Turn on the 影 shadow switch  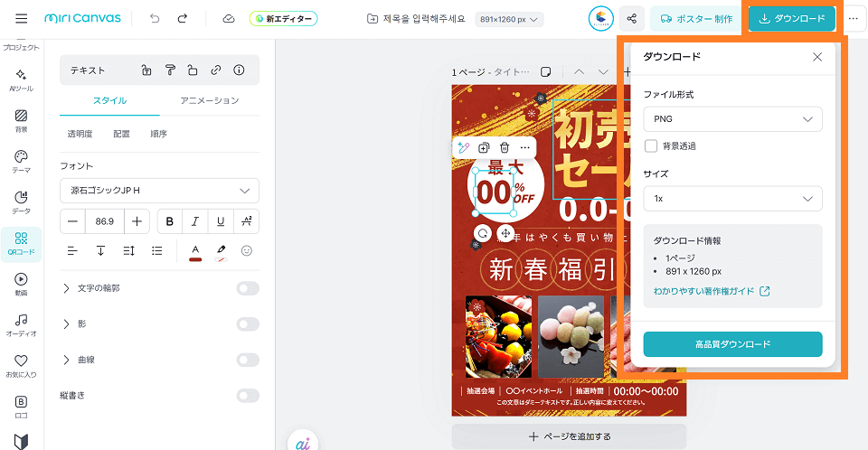[248, 323]
